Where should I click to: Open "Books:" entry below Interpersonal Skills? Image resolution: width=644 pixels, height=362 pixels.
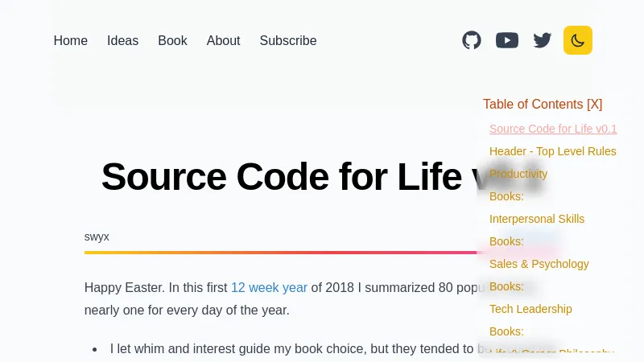pos(506,241)
